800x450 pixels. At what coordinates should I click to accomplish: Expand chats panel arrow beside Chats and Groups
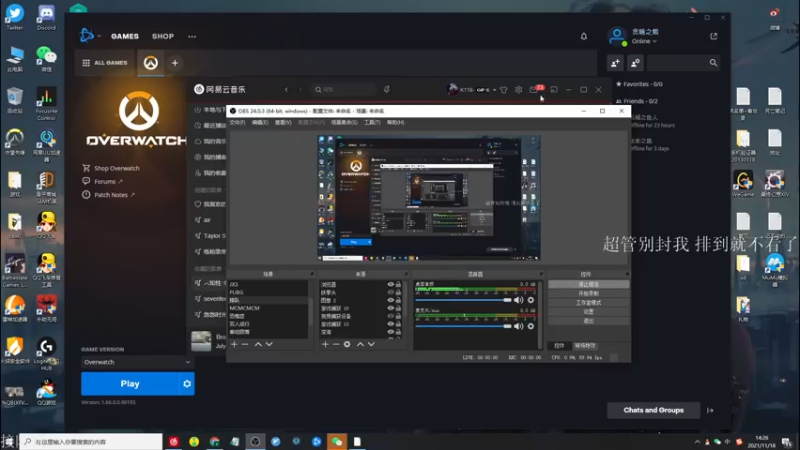tap(710, 410)
